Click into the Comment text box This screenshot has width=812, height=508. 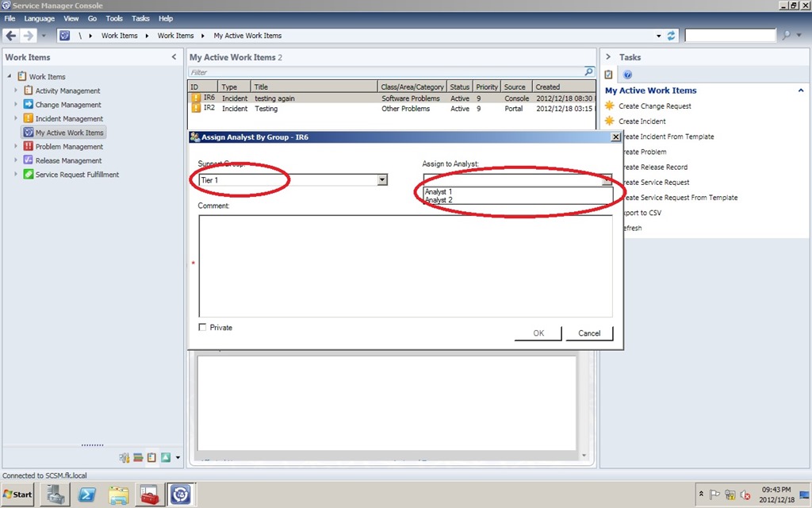pos(404,266)
